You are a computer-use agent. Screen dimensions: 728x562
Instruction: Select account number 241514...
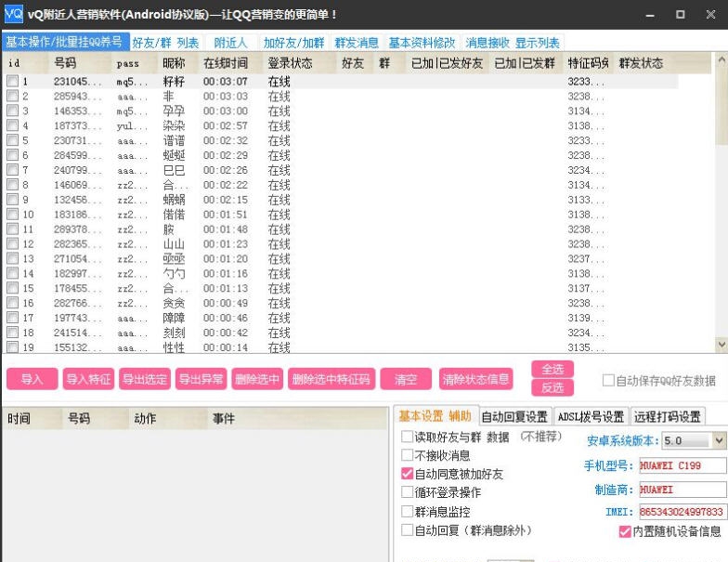point(78,333)
